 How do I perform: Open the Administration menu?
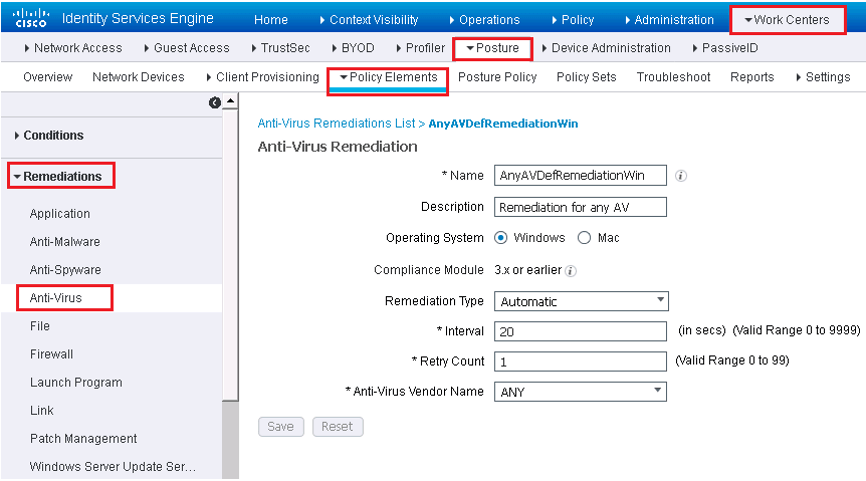pos(669,20)
